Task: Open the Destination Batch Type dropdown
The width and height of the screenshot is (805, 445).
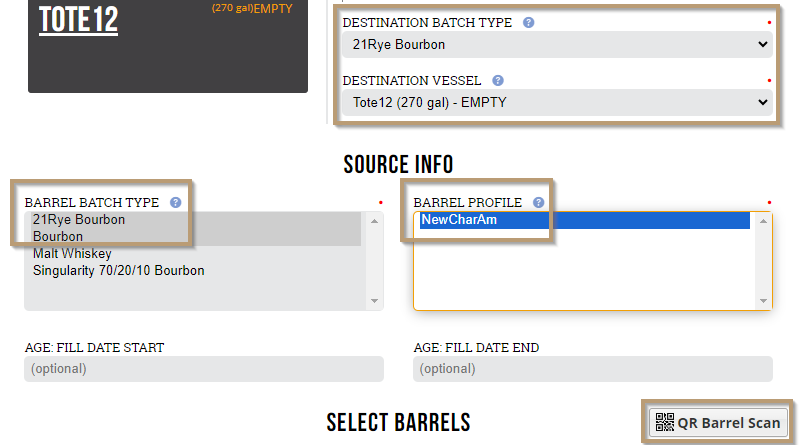Action: point(557,45)
